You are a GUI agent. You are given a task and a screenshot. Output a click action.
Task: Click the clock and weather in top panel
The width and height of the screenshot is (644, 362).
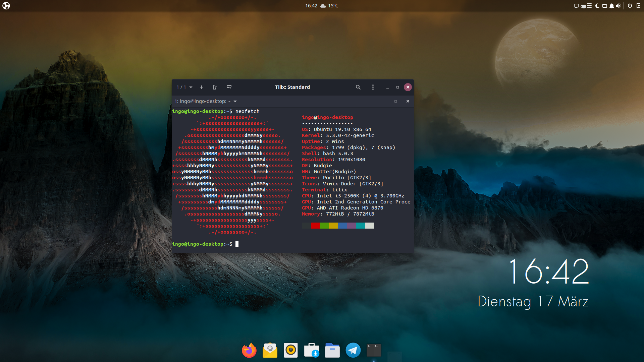coord(321,6)
